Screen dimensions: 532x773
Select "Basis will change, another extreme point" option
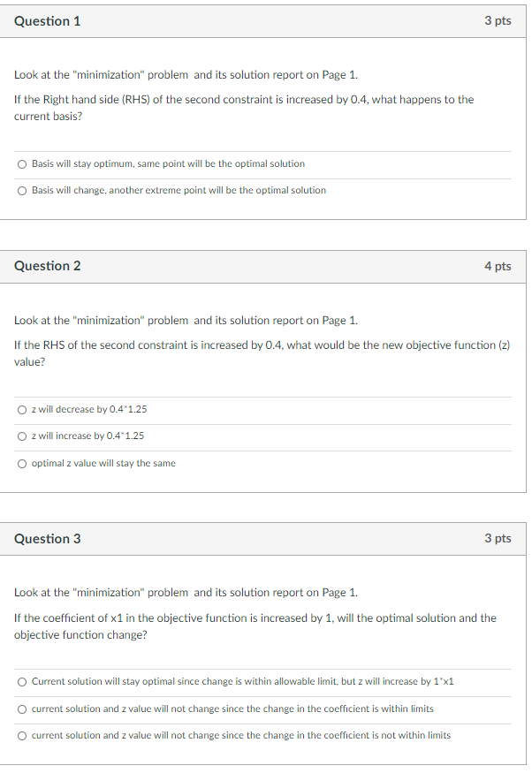[20, 189]
